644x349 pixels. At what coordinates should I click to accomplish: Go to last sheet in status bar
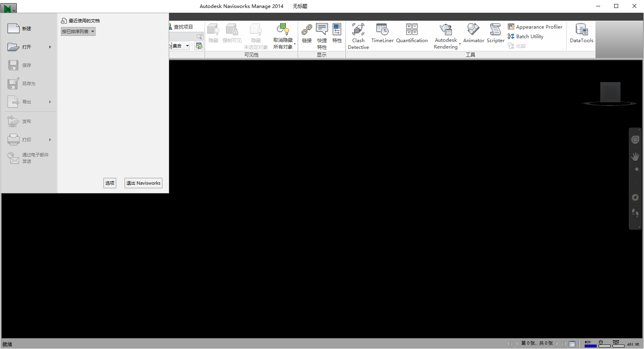(x=564, y=343)
